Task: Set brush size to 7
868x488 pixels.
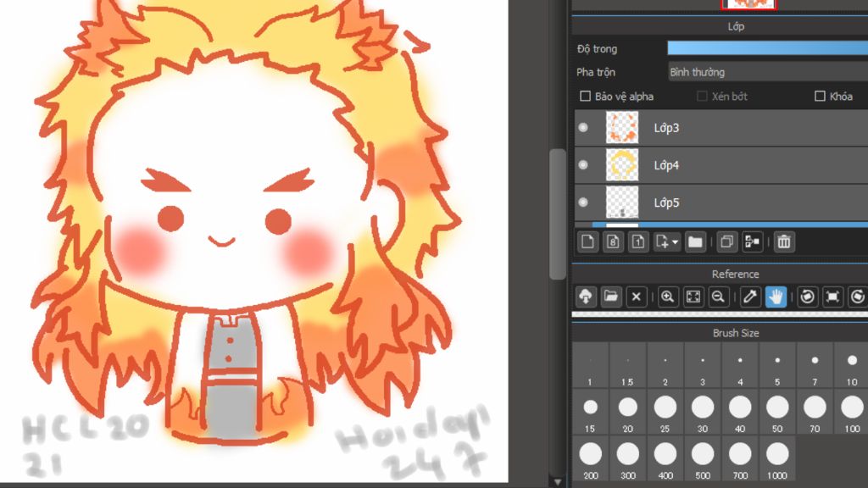Action: coord(815,365)
